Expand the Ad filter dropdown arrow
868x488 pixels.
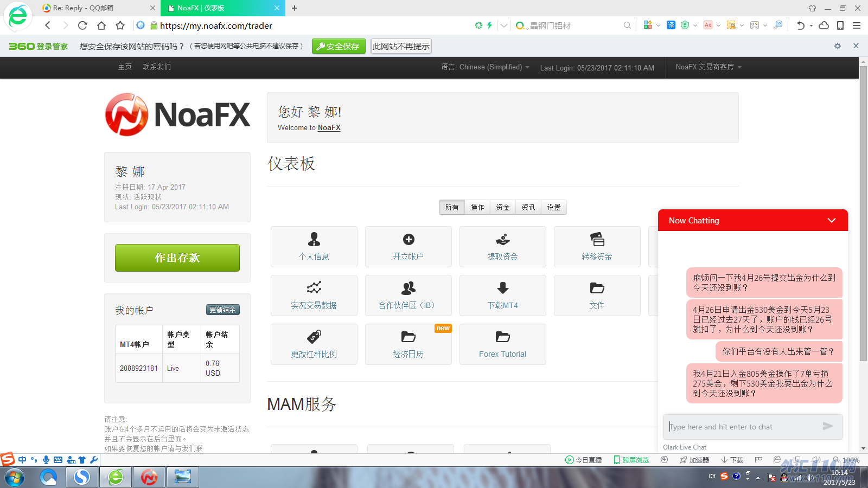718,25
